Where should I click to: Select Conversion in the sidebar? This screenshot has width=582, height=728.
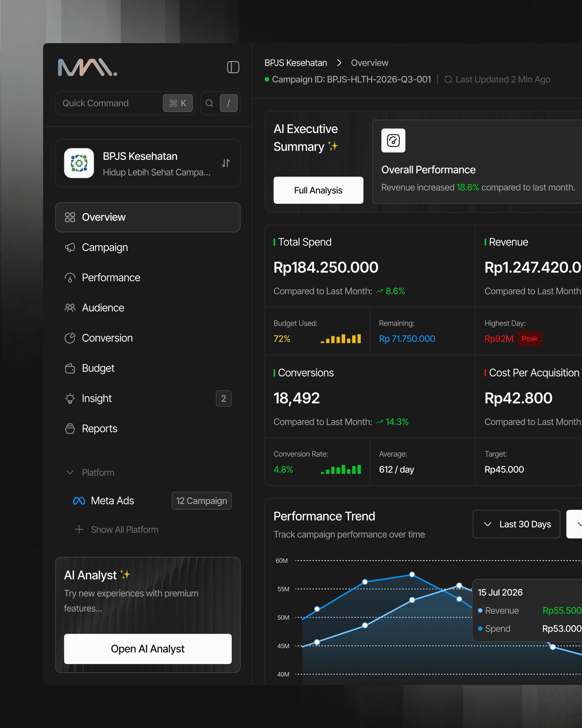[148, 338]
